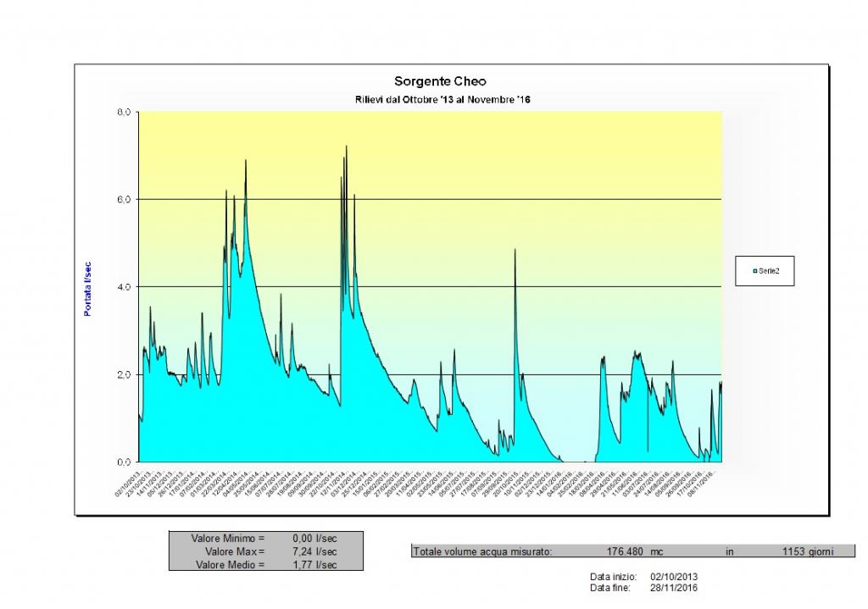This screenshot has height=609, width=868.
Task: Select the Valore Minimo label cell
Action: tap(228, 538)
